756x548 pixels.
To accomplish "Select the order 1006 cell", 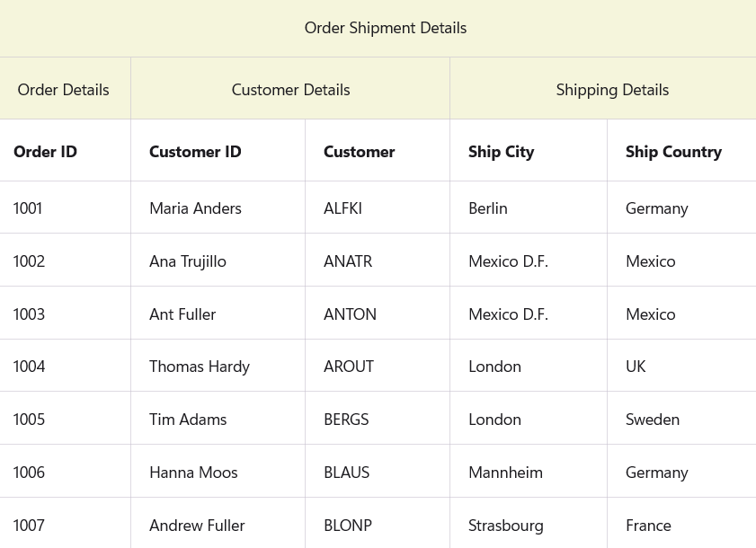I will pyautogui.click(x=29, y=473).
